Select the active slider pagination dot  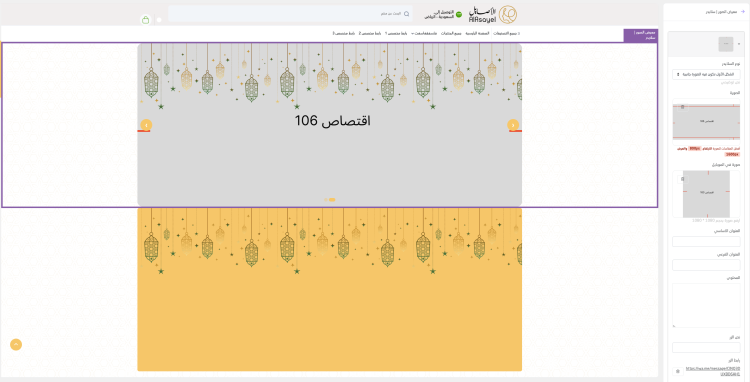point(332,200)
